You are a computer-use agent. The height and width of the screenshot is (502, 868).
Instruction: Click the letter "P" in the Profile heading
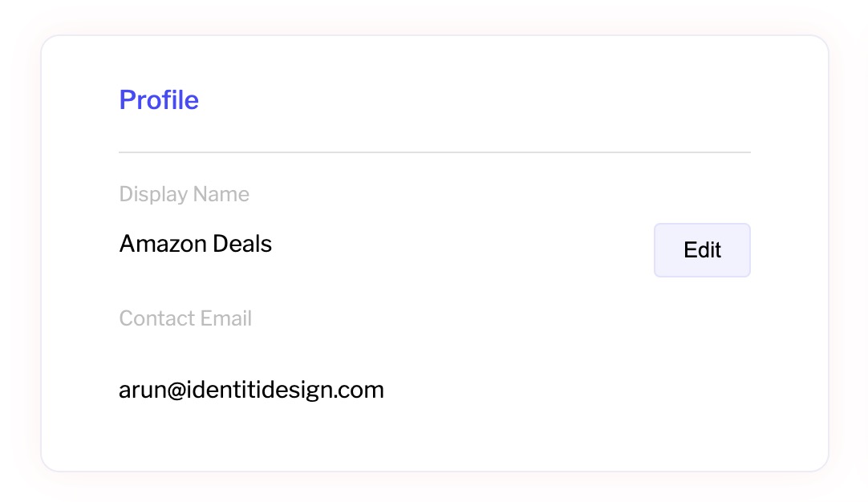[x=127, y=100]
